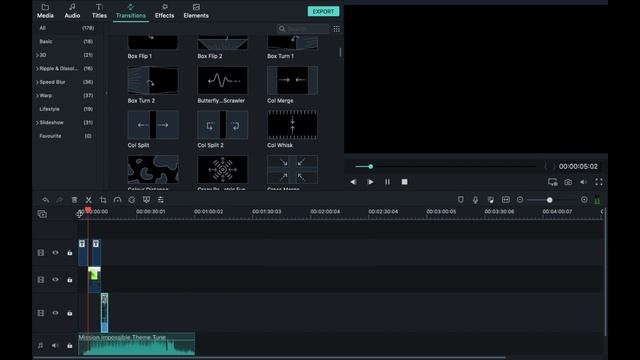Image resolution: width=640 pixels, height=360 pixels.
Task: Open the preview display settings monitor icon
Action: [x=553, y=182]
